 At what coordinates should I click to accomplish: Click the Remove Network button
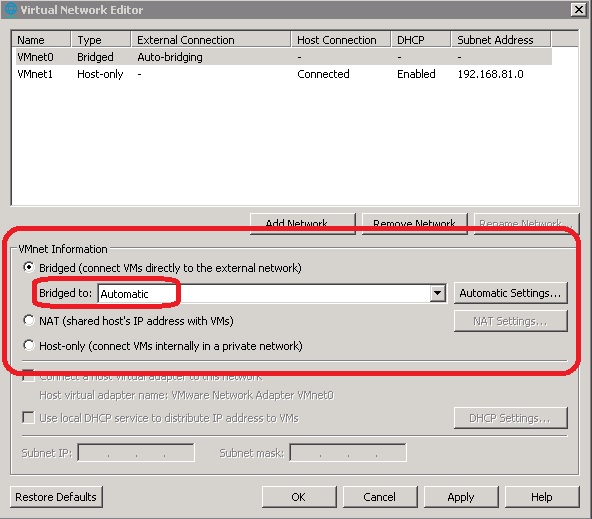point(415,223)
